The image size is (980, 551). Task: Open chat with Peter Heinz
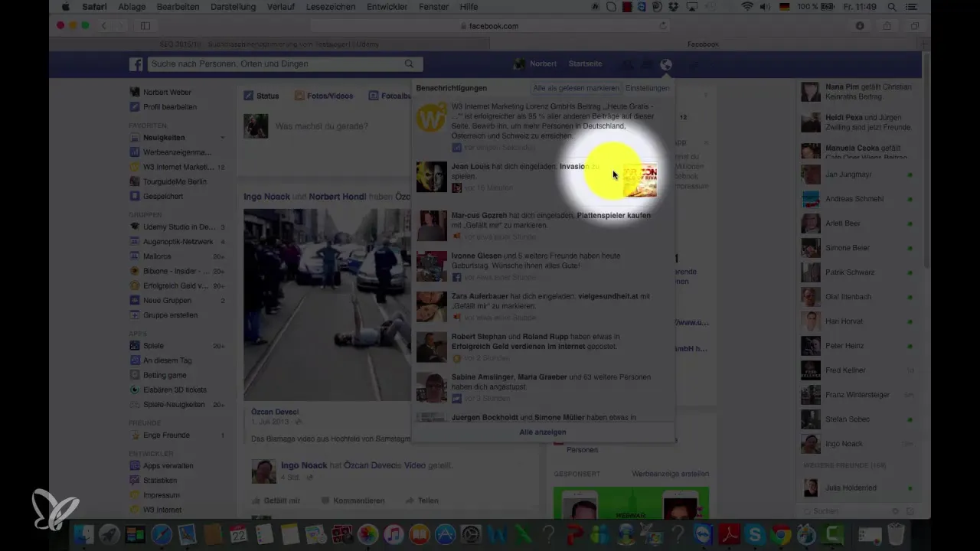(857, 346)
